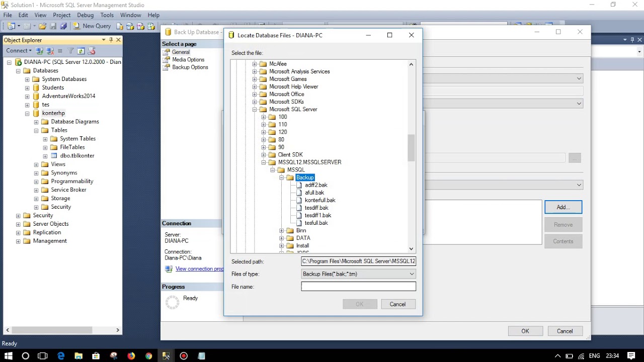The image size is (644, 362).
Task: Open Microsoft Store from taskbar
Action: pos(96,356)
